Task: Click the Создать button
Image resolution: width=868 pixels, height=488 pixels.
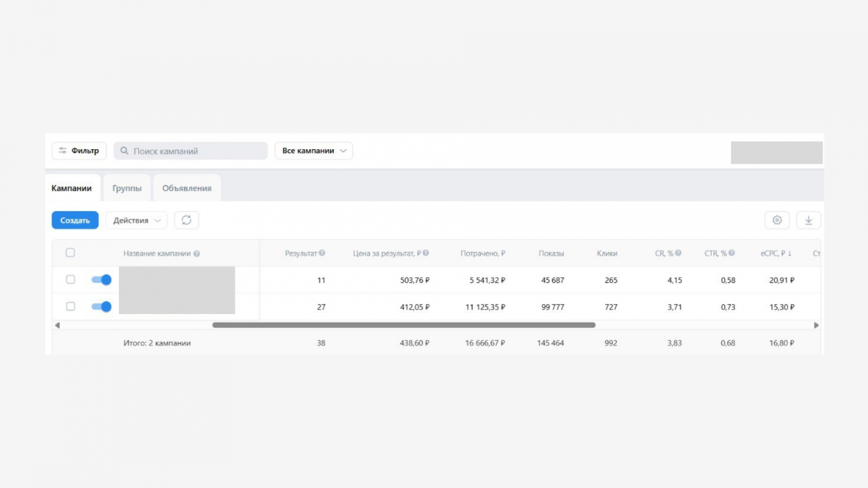Action: pyautogui.click(x=75, y=220)
